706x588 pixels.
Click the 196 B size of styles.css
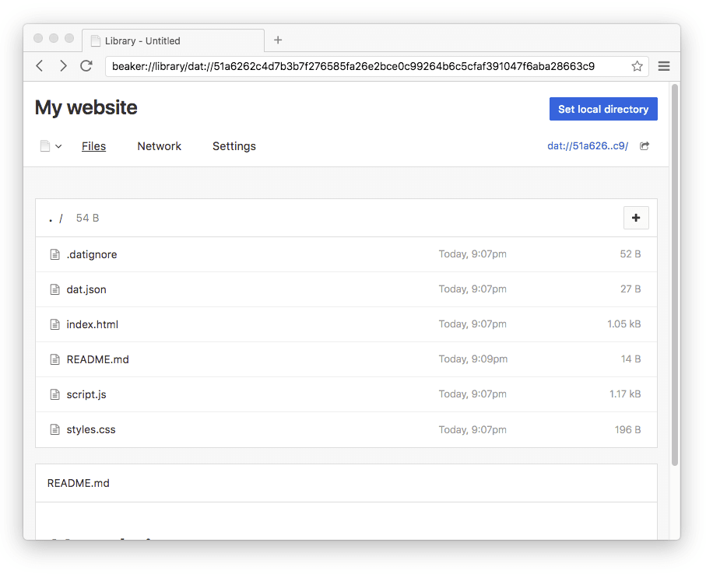[627, 429]
